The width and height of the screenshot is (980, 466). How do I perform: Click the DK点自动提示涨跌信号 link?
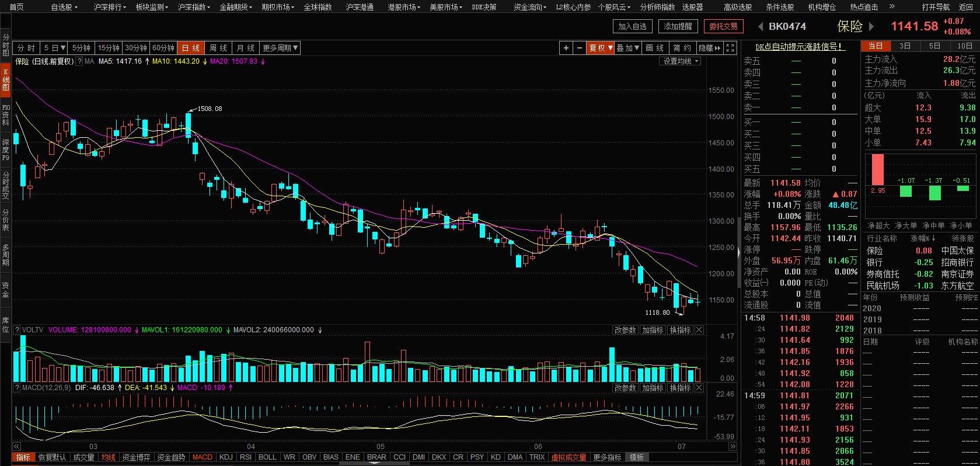point(799,47)
